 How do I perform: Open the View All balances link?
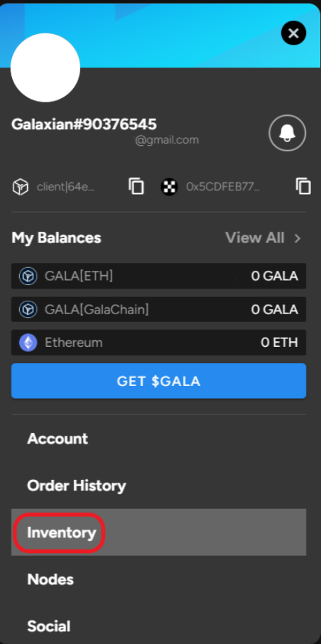(263, 238)
